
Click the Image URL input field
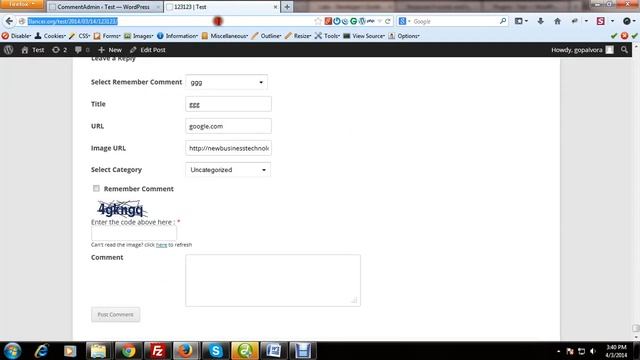tap(228, 148)
